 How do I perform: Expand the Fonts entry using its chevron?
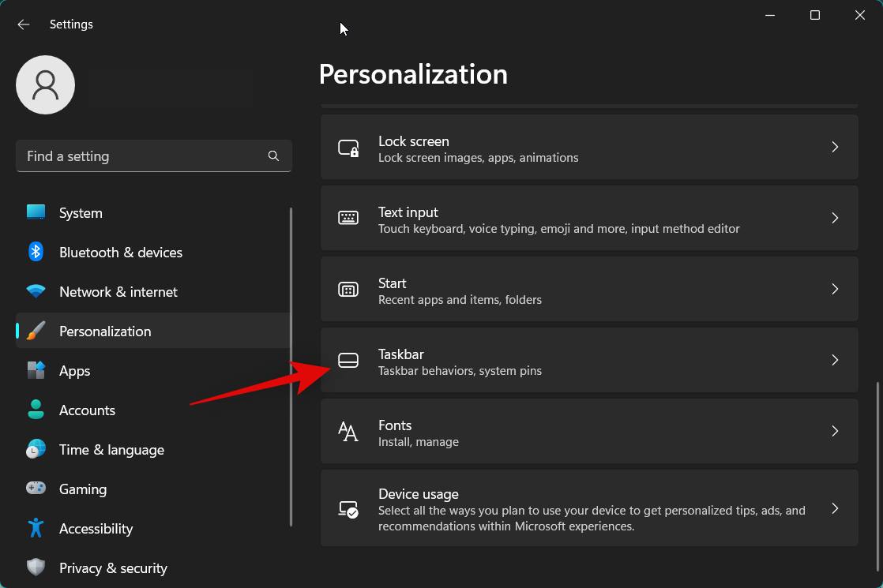tap(835, 431)
